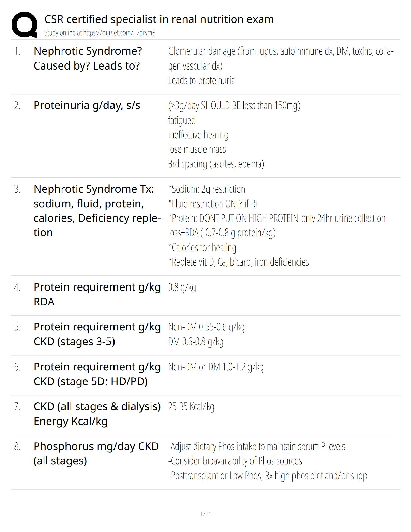Screen dimensions: 411x532
Task: Click the Quizlet Q logo icon
Action: 24,24
